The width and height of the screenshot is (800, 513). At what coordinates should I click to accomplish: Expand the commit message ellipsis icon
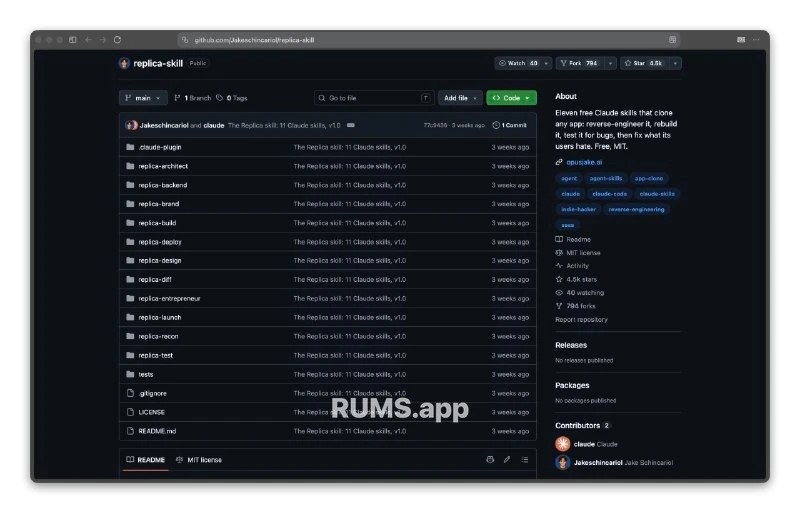[x=351, y=125]
